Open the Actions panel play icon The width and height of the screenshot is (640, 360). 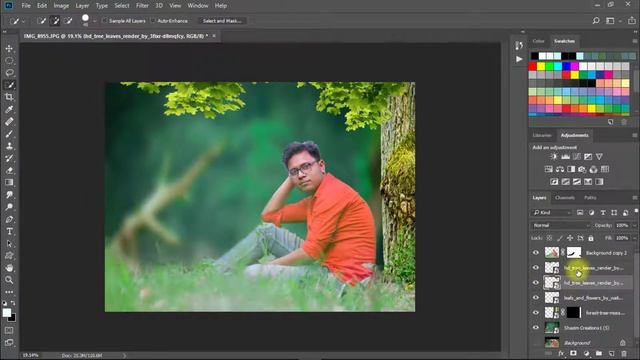pyautogui.click(x=519, y=59)
